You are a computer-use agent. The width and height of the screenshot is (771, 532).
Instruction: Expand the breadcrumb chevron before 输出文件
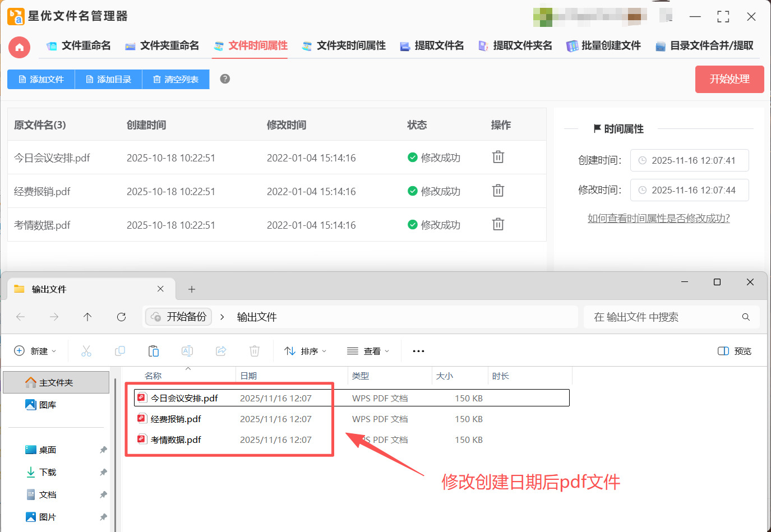(222, 317)
